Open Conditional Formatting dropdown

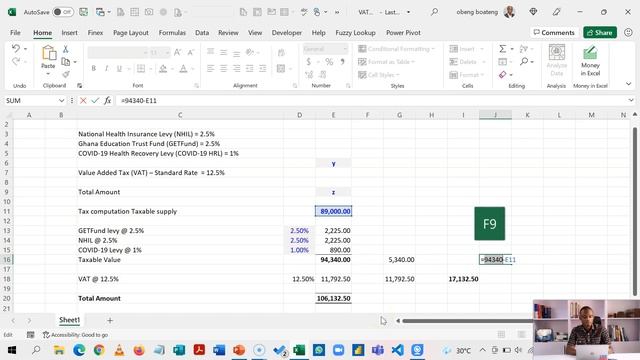[x=396, y=49]
